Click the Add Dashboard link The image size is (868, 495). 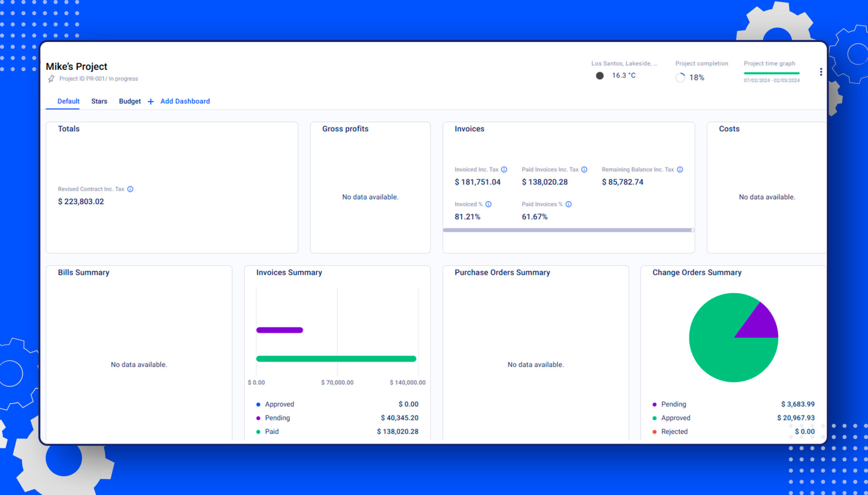185,101
